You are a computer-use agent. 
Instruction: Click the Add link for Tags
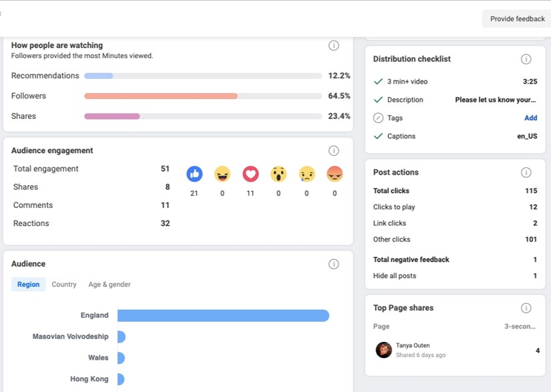[x=530, y=118]
